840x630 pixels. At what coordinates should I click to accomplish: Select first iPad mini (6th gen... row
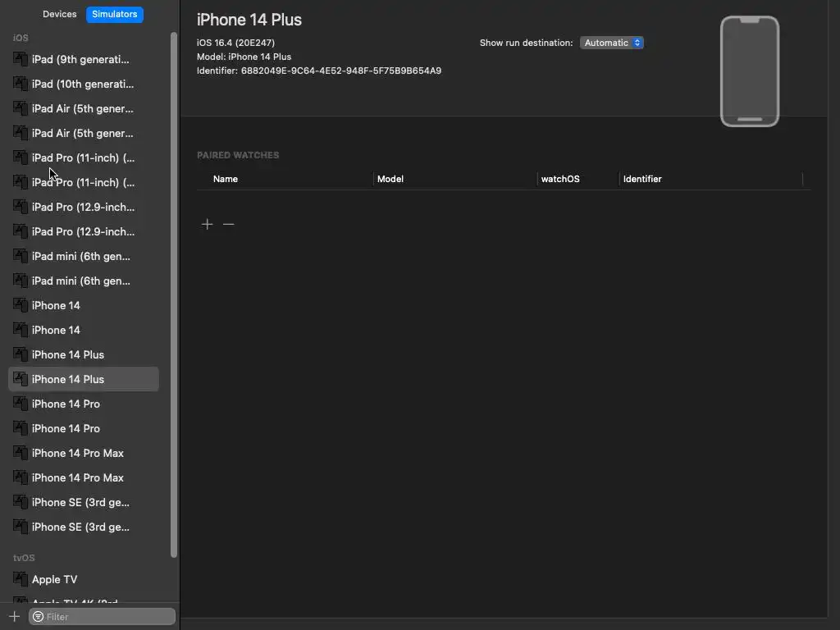(x=84, y=257)
